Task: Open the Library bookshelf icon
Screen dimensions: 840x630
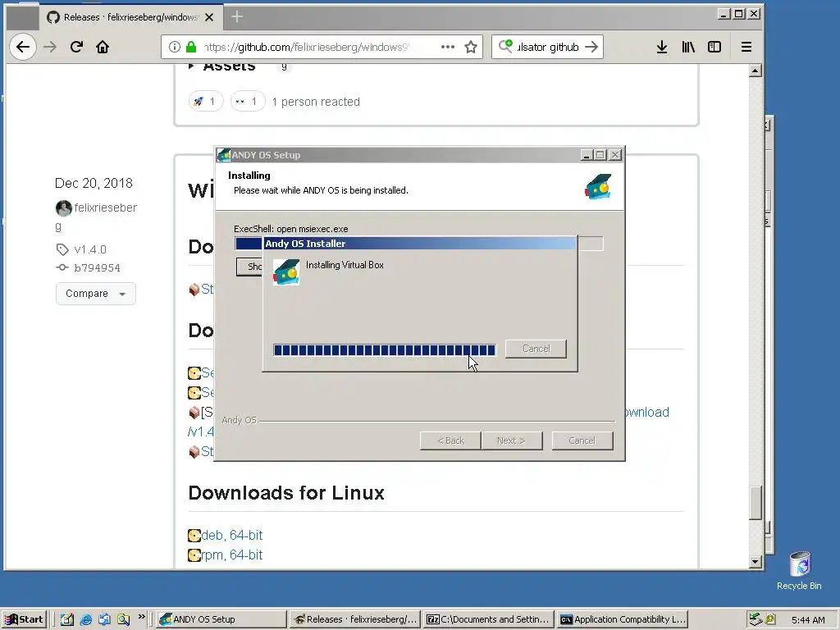Action: coord(688,47)
